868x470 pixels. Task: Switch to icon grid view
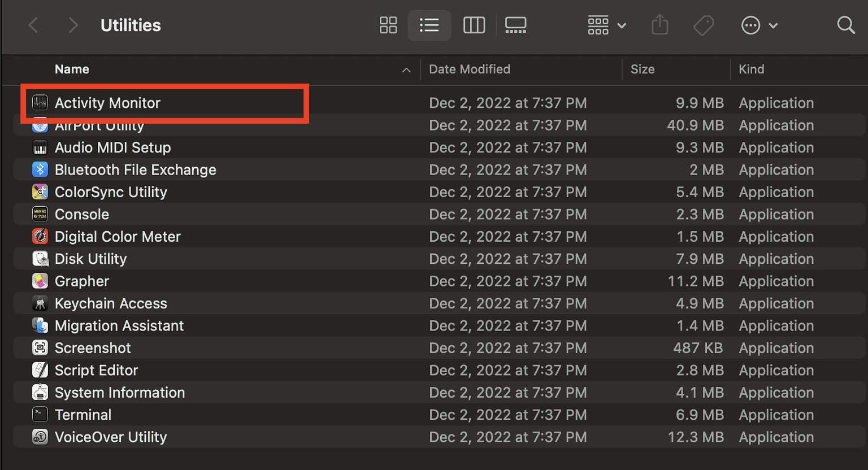tap(388, 25)
